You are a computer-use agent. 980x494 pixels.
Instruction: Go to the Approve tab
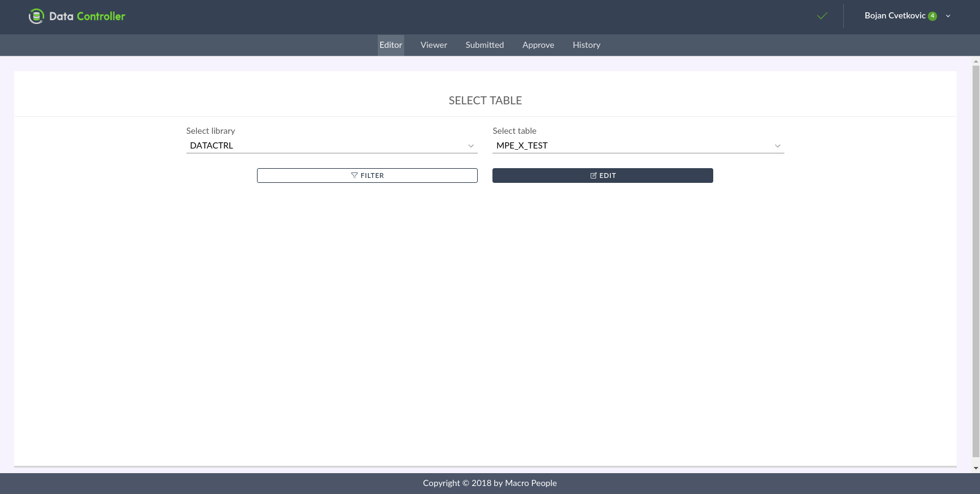click(x=538, y=45)
